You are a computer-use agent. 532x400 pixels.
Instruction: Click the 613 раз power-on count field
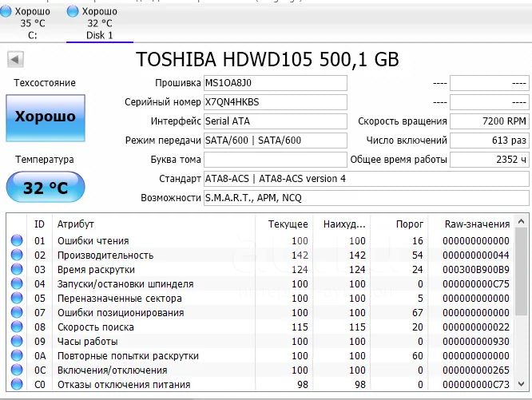click(489, 141)
